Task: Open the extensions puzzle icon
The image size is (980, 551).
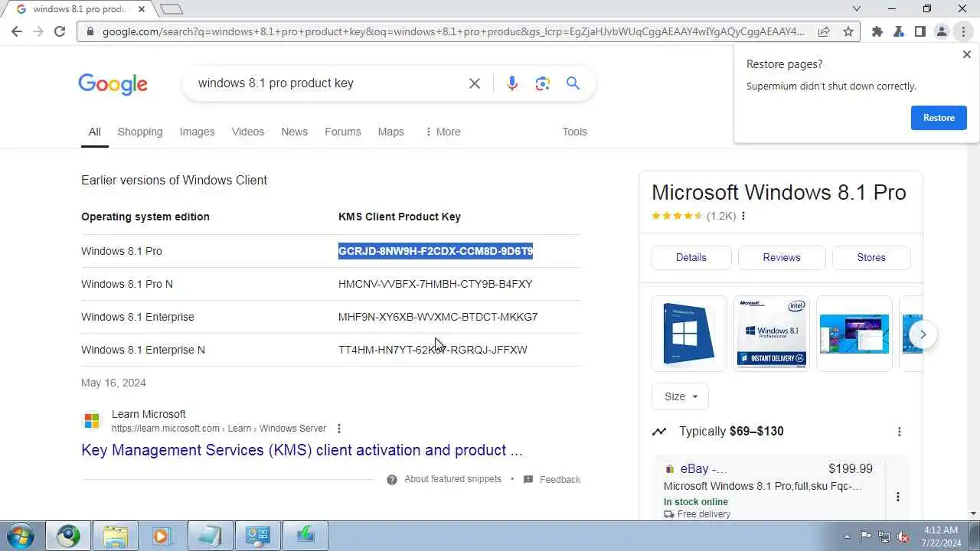Action: click(877, 31)
